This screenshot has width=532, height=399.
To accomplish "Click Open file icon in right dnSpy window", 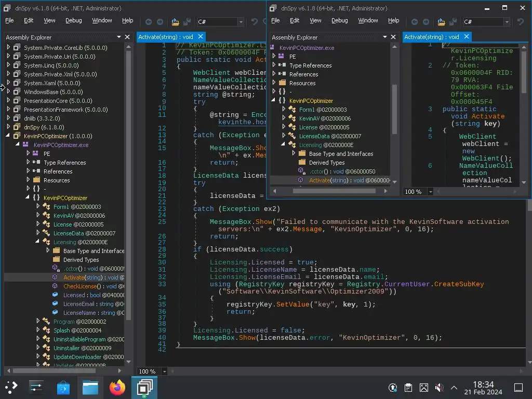I will pyautogui.click(x=441, y=22).
